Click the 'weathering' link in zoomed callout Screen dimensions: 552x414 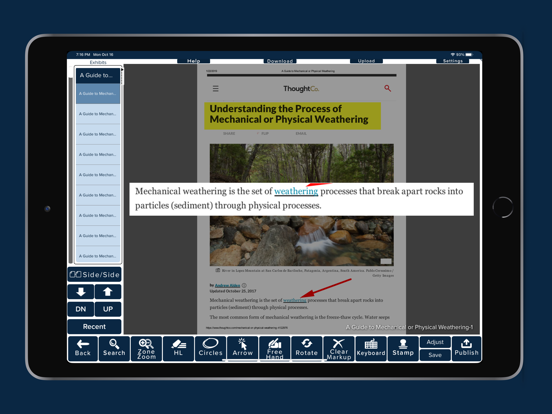click(x=296, y=191)
